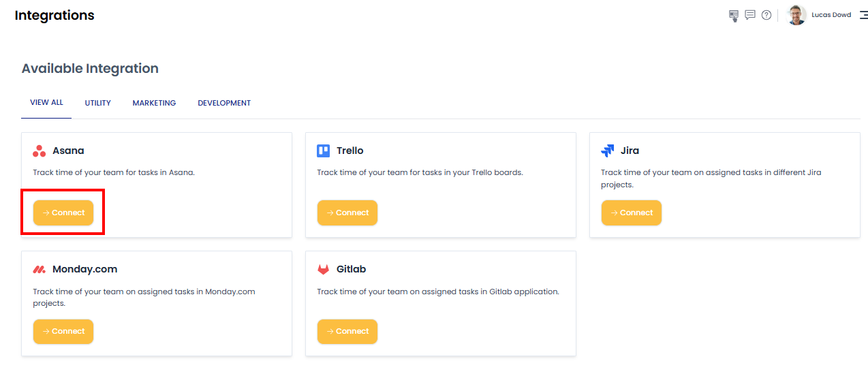868x376 pixels.
Task: Click the Monday.com logo icon
Action: click(x=40, y=269)
